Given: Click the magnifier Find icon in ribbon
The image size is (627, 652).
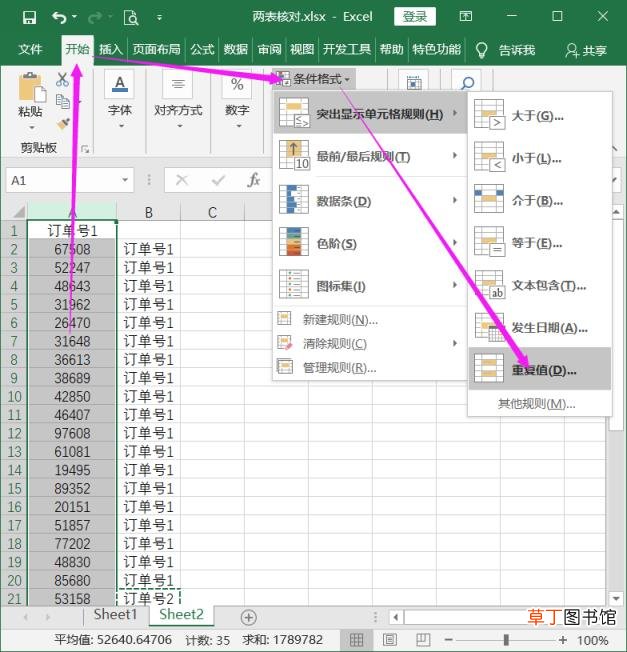Looking at the screenshot, I should pos(467,83).
